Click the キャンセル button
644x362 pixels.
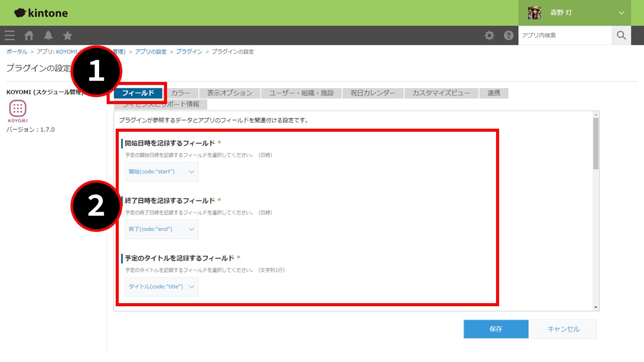pos(563,329)
